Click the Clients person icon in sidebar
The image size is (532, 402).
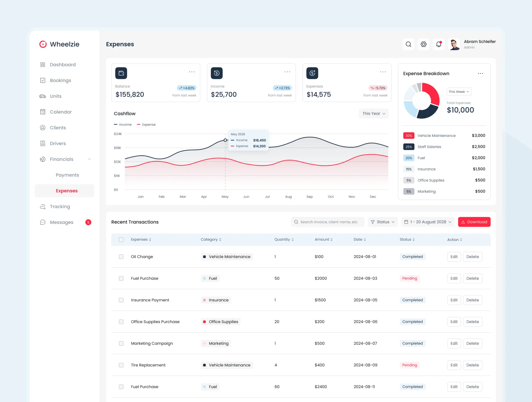(x=43, y=128)
